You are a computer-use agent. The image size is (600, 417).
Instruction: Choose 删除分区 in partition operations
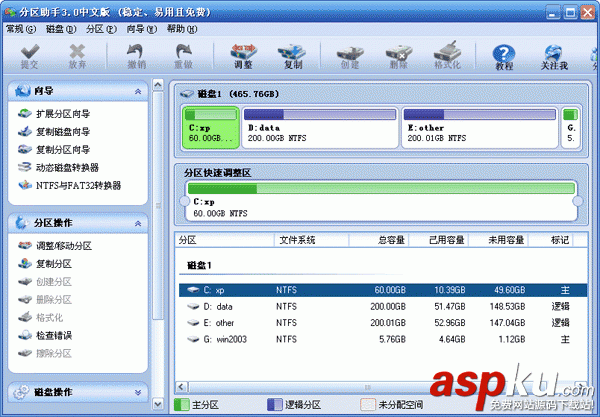tap(45, 300)
